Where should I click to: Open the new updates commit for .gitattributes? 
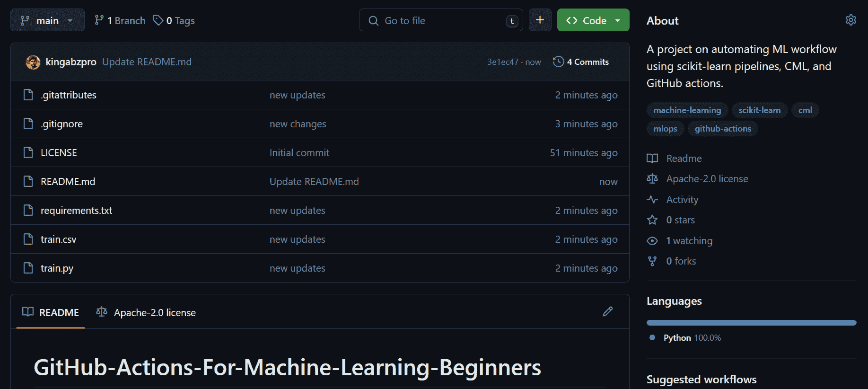[x=297, y=95]
